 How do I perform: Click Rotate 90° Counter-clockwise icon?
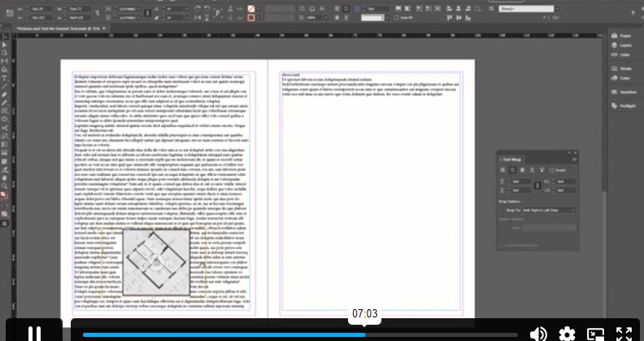207,8
